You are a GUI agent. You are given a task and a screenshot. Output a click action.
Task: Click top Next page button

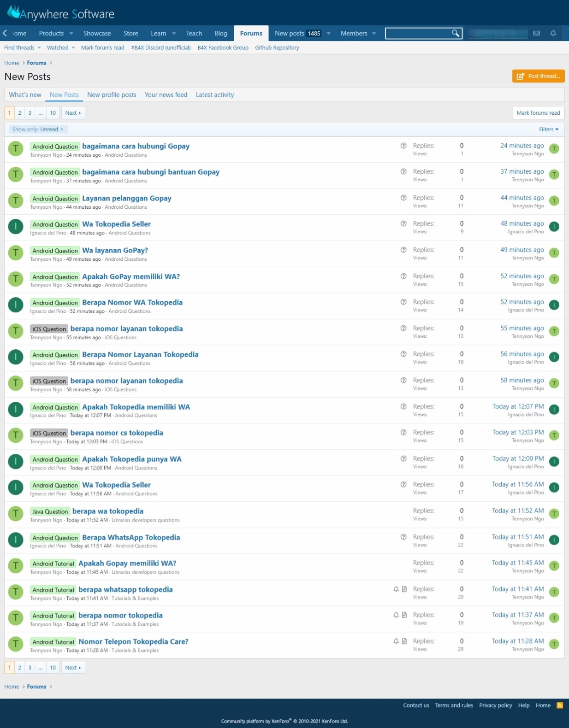(x=73, y=113)
